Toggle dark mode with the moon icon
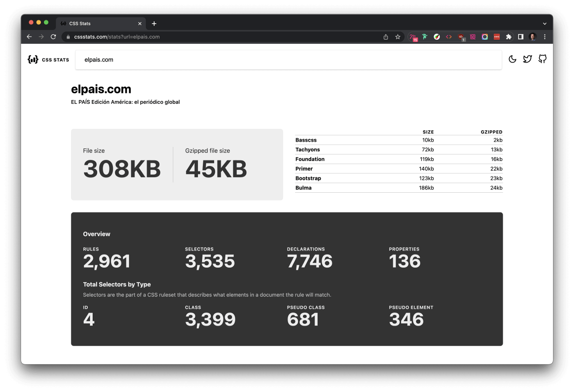This screenshot has height=392, width=574. point(512,59)
